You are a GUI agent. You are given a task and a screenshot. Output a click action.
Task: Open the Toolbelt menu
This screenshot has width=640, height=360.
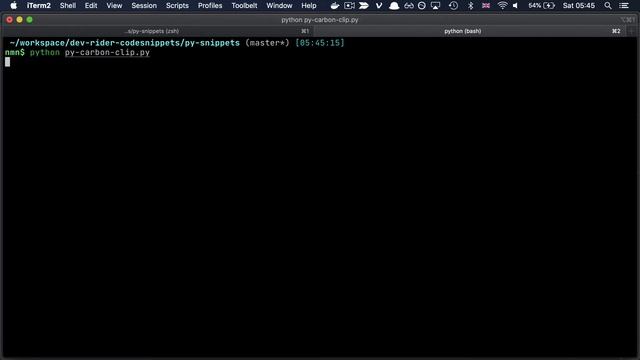244,6
